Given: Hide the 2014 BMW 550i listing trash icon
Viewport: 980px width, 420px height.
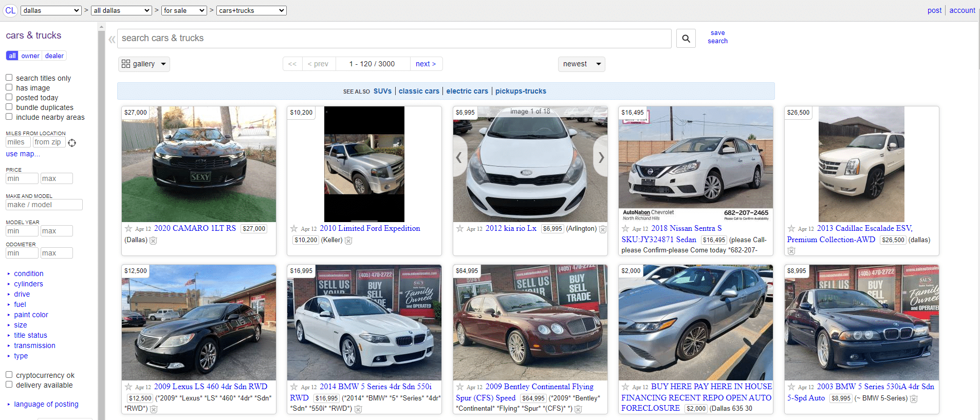Looking at the screenshot, I should point(358,409).
